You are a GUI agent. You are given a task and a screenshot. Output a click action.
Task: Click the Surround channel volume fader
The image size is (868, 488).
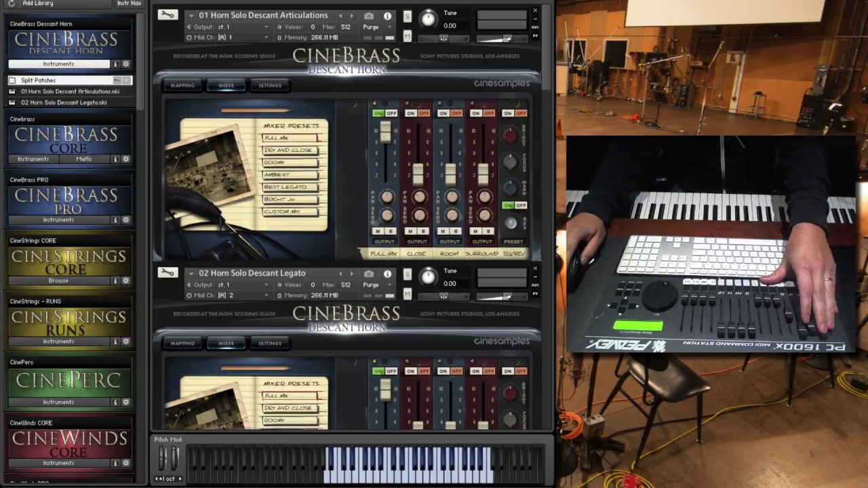[x=483, y=175]
